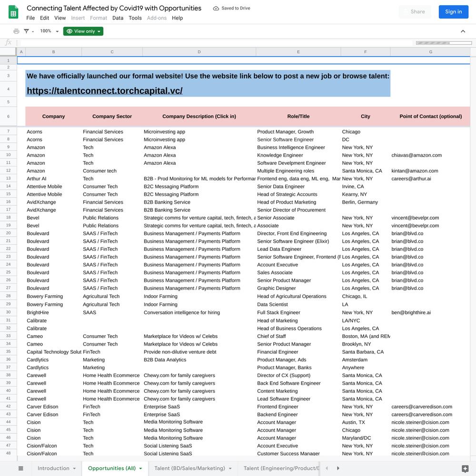Open the Data menu
476x476 pixels.
118,18
